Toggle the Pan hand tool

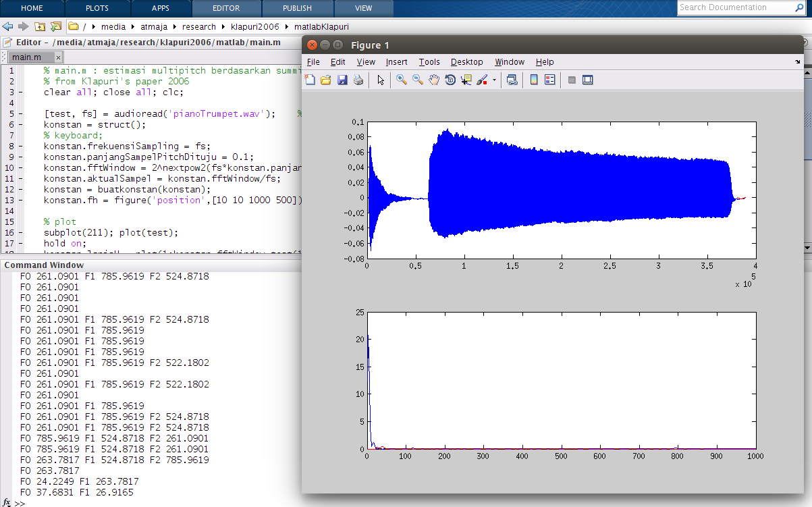(x=433, y=80)
